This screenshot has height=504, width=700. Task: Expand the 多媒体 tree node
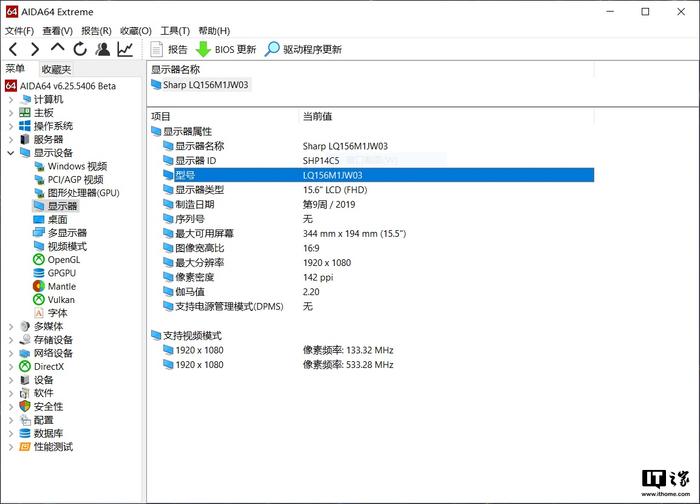pyautogui.click(x=11, y=327)
